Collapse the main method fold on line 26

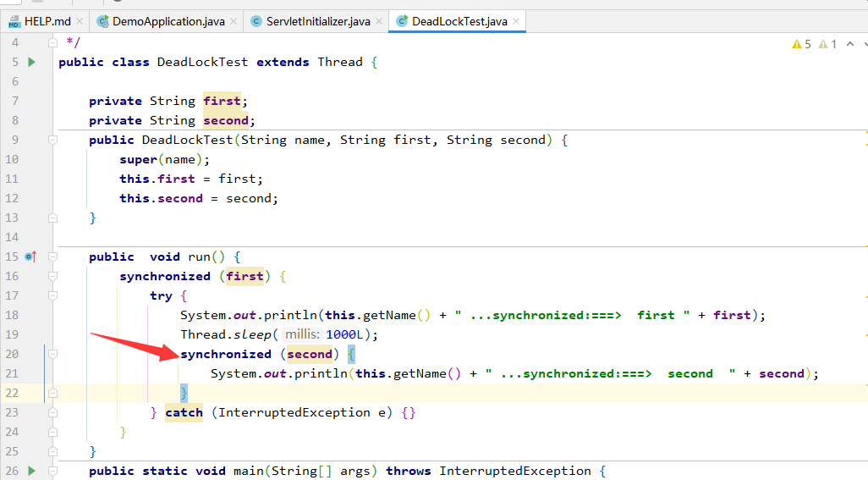click(x=52, y=471)
